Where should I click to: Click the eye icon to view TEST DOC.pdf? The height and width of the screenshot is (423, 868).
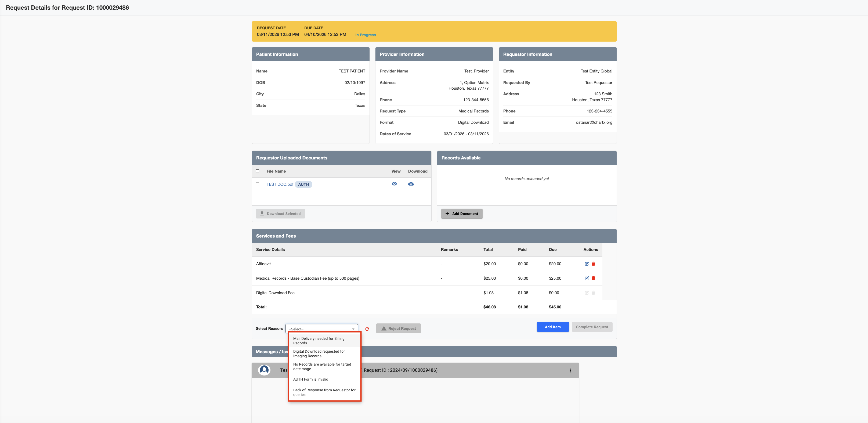pos(394,184)
